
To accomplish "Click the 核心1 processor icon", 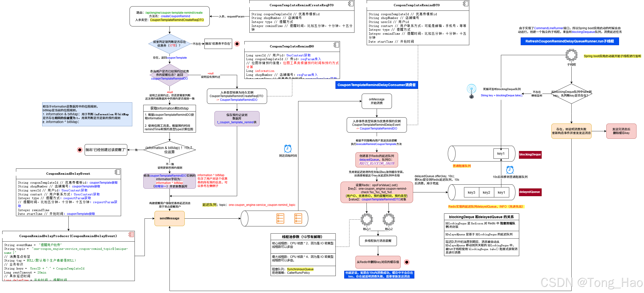I will 367,219.
